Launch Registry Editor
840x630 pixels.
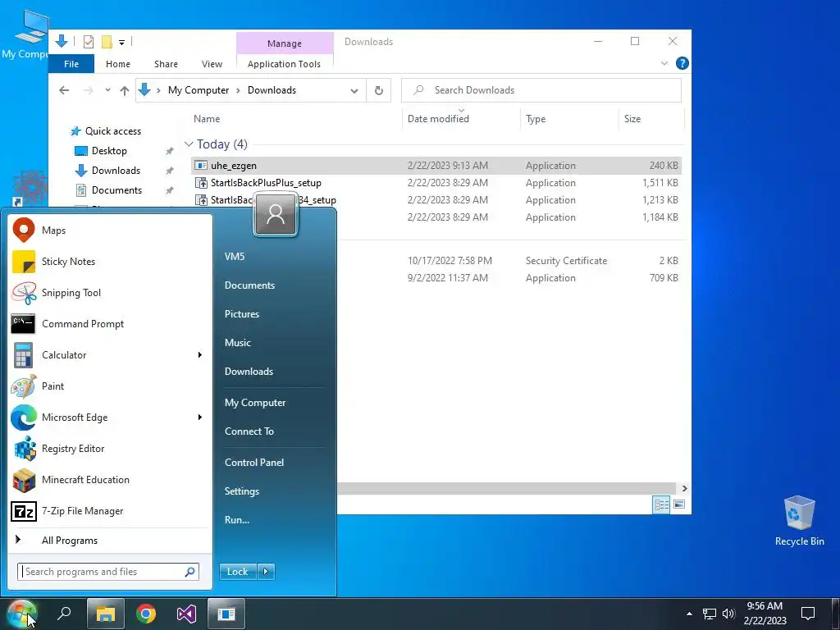tap(110, 449)
